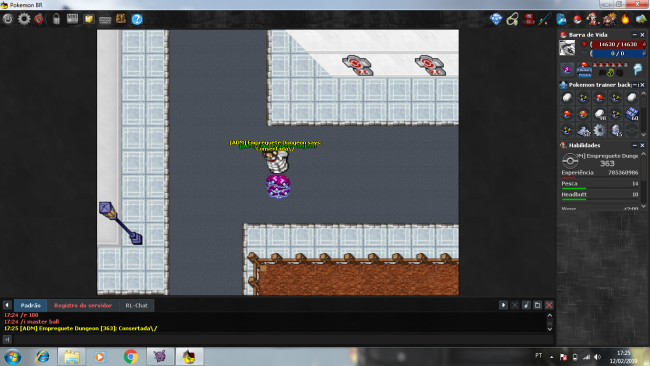Screen dimensions: 650x366
Task: Click the power logout icon
Action: point(8,19)
